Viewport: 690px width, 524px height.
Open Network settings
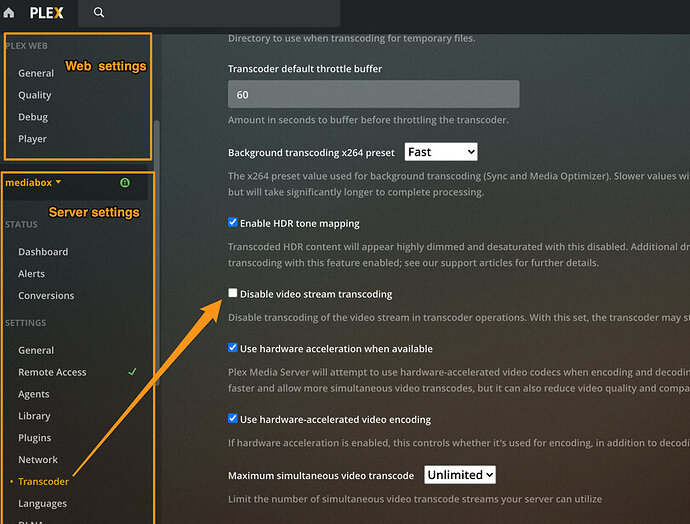(x=38, y=460)
